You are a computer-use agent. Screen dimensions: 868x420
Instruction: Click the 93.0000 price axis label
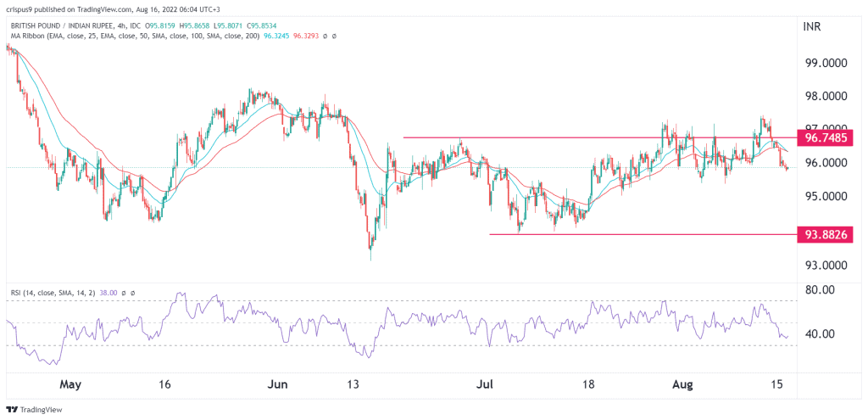click(x=824, y=265)
